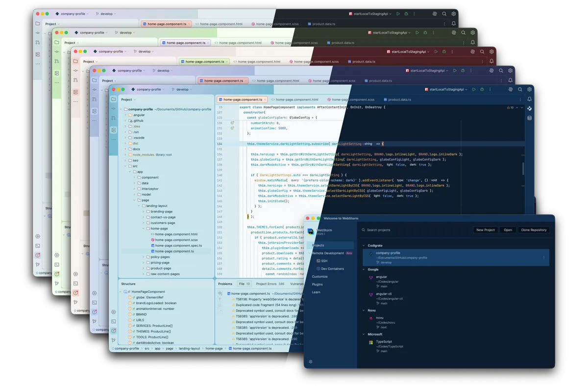This screenshot has height=386, width=588.
Task: Open the develop branch dropdown in the front IDE window
Action: point(182,90)
